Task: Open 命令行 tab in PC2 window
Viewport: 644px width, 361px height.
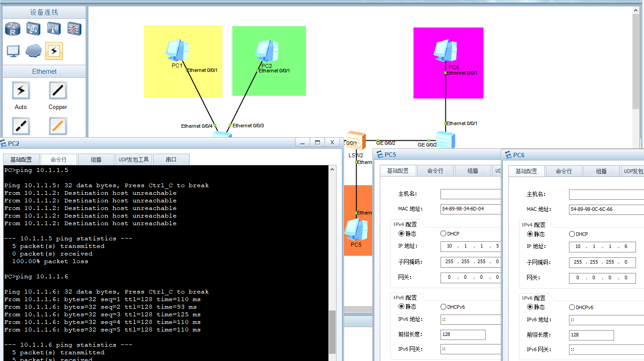Action: click(x=58, y=160)
